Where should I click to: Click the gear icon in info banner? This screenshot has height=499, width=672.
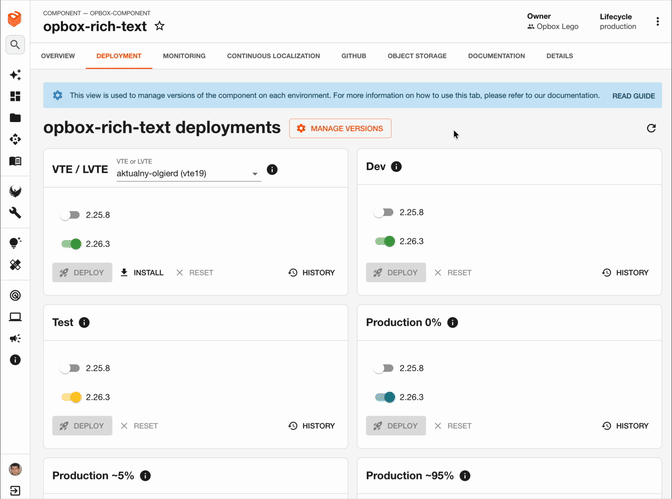[x=57, y=95]
